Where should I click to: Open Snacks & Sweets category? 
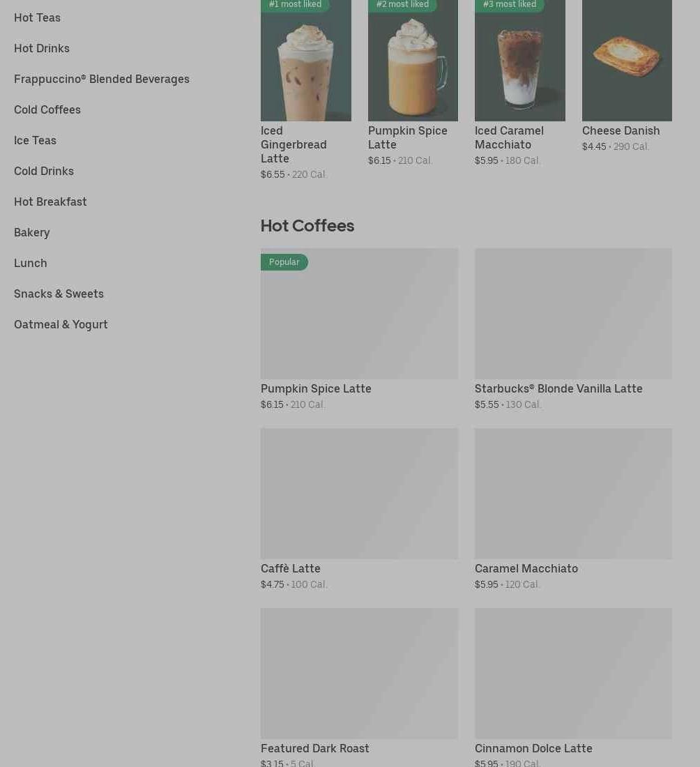[x=59, y=294]
